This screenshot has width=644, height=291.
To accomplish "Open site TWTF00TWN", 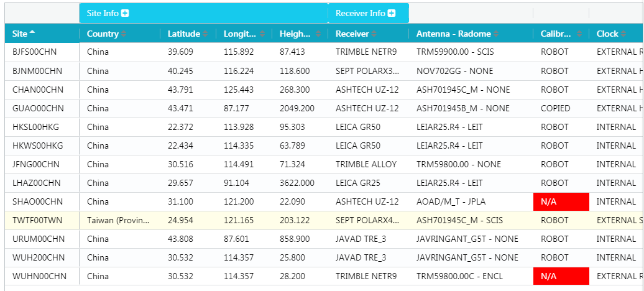I will 37,220.
